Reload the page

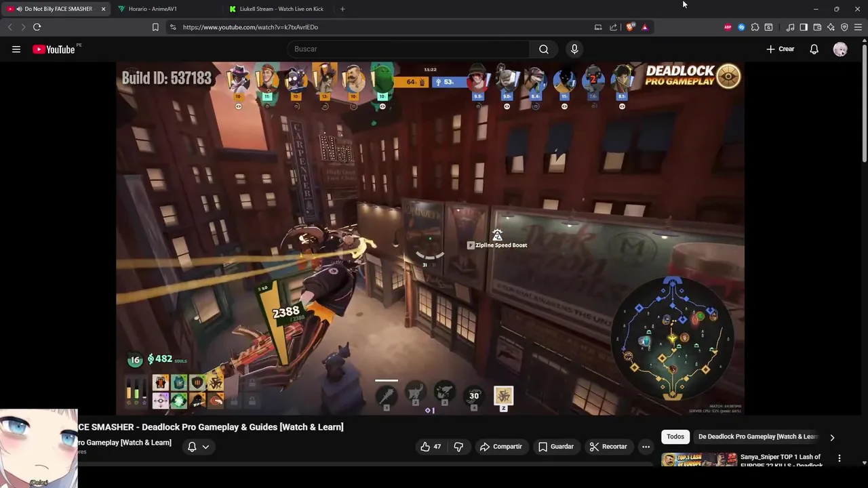click(37, 27)
